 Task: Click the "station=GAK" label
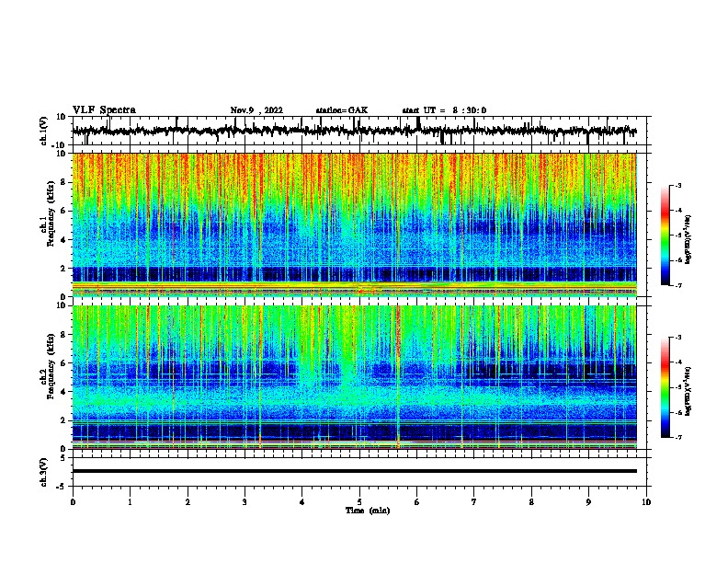(x=342, y=110)
